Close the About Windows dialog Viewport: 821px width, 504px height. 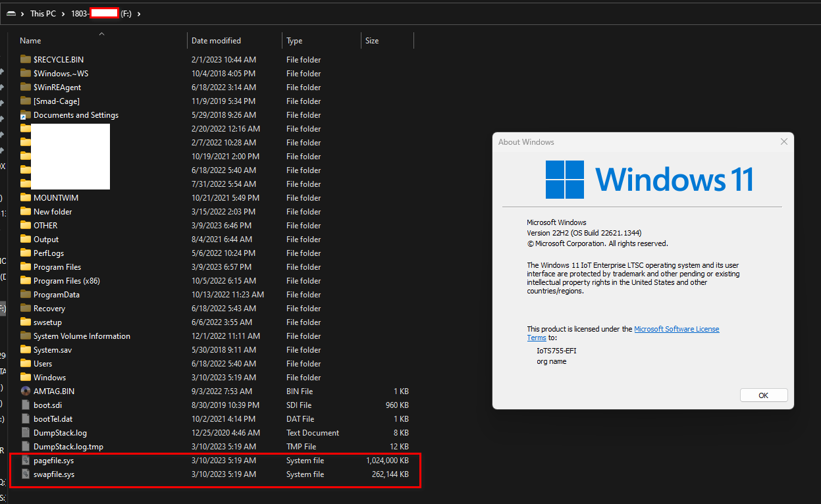(783, 141)
